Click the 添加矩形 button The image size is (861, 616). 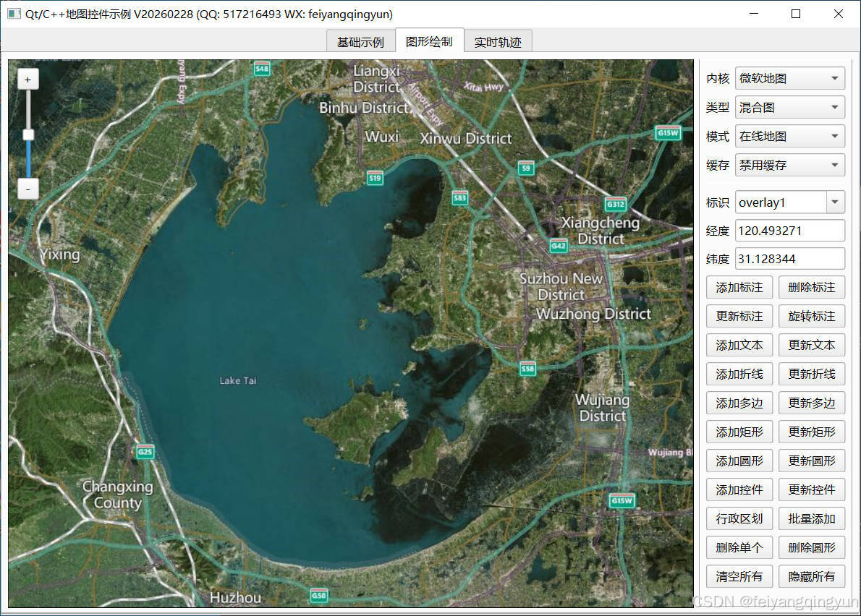739,432
